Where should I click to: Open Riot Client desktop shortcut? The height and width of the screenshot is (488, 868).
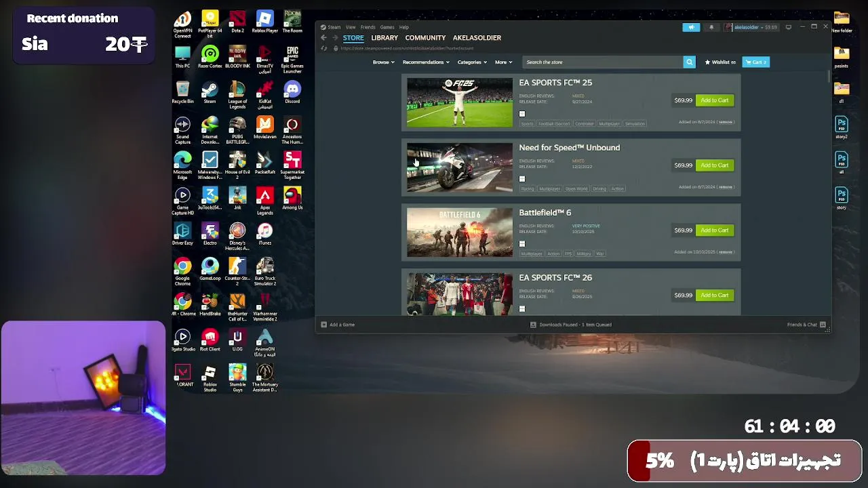tap(210, 340)
